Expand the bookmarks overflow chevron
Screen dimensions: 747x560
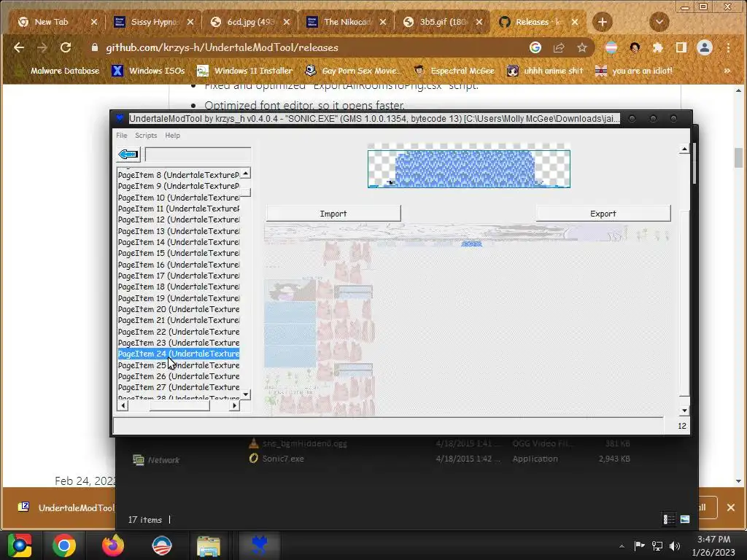coord(727,71)
